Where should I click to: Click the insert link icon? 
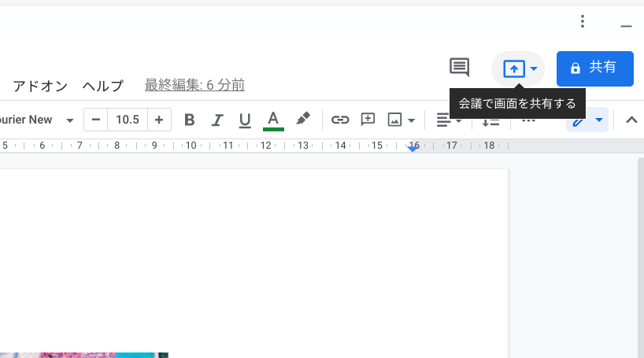340,120
